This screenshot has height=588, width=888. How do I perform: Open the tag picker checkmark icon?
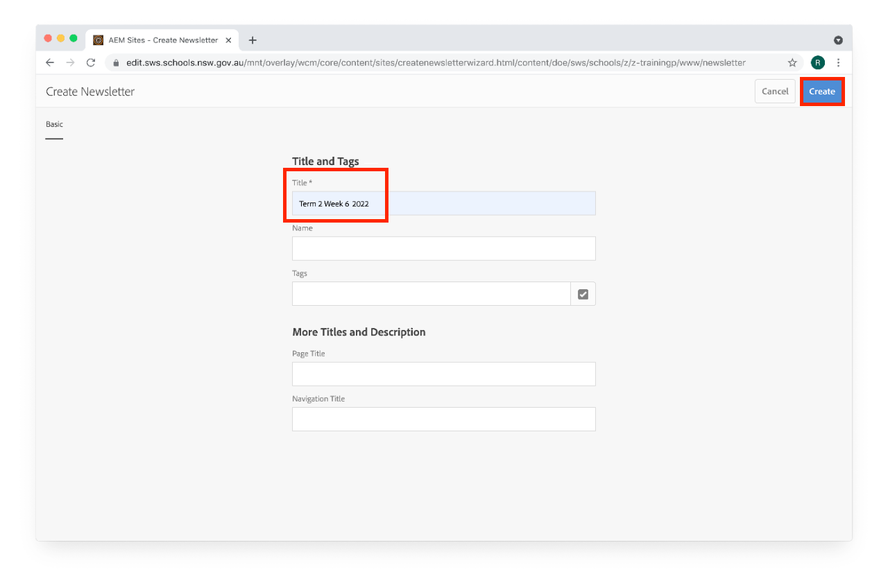point(583,294)
